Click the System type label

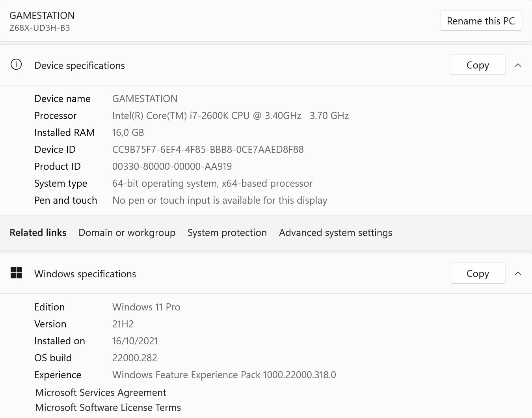click(x=61, y=184)
